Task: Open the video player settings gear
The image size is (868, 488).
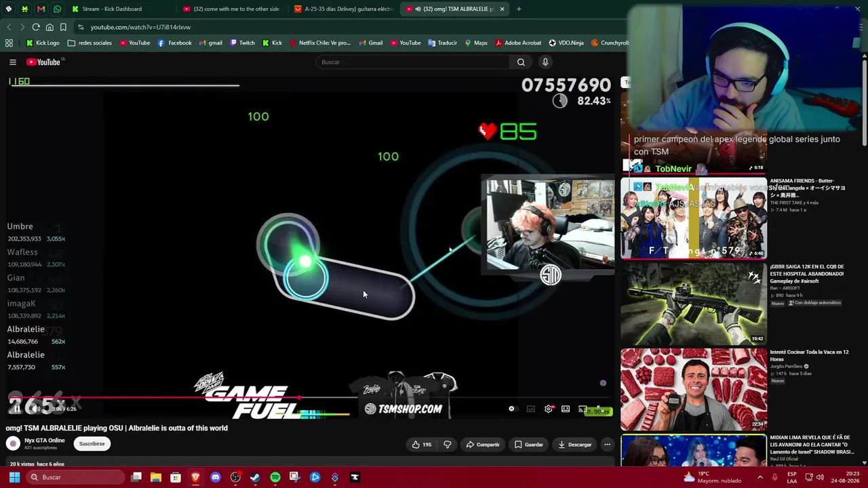Action: 549,409
